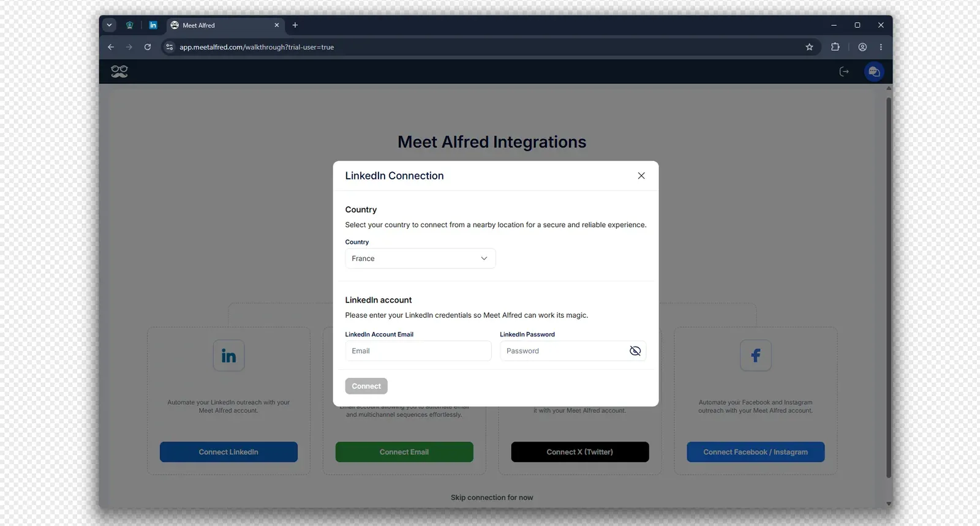Click the LinkedIn account section heading
Viewport: 980px width, 526px height.
379,300
